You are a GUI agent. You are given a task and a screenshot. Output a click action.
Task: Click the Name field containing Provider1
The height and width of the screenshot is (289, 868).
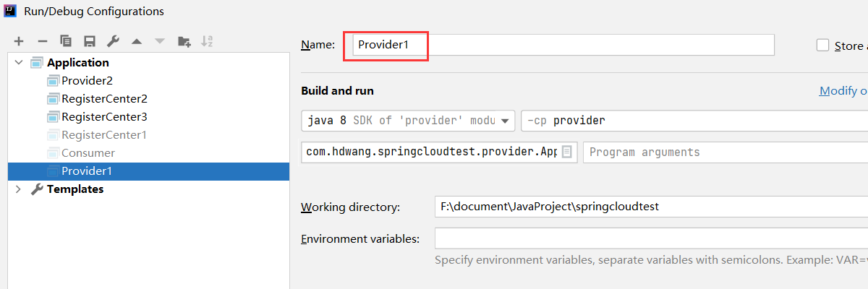click(x=564, y=45)
